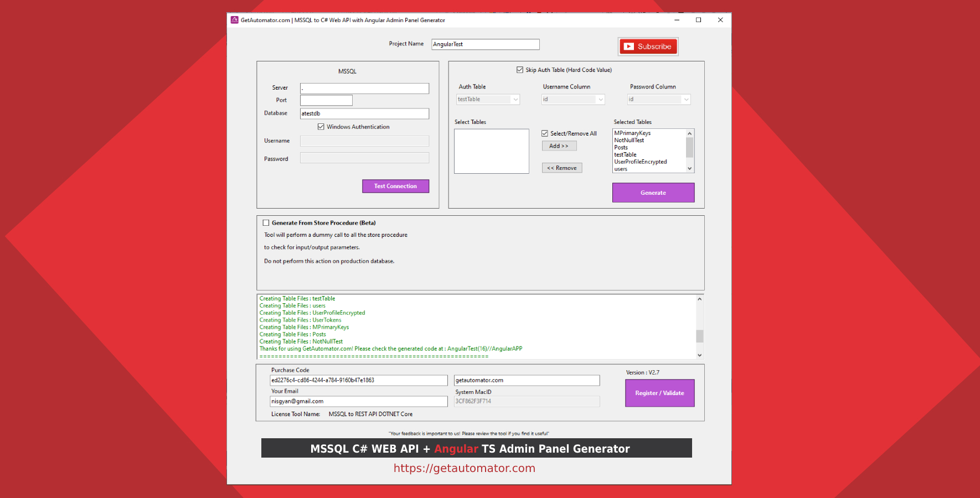Select UserProfileEncrypted in Selected Tables
The height and width of the screenshot is (498, 980).
point(641,162)
